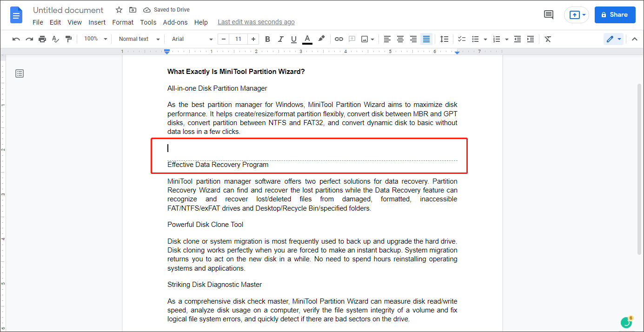Open numbered list style dropdown arrow

506,39
